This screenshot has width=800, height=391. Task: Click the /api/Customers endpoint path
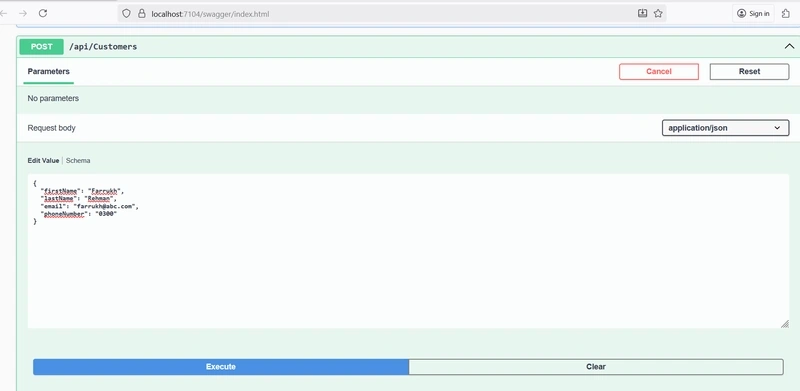tap(103, 46)
